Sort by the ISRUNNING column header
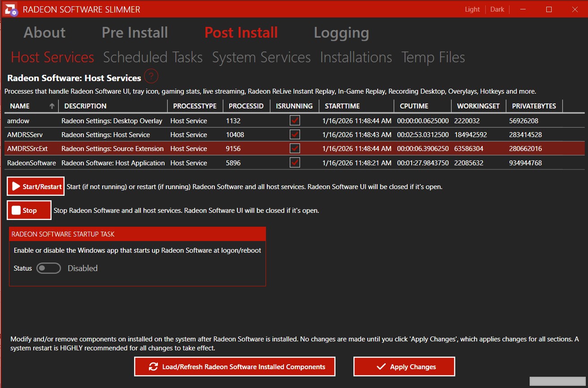Viewport: 588px width, 388px height. click(294, 106)
